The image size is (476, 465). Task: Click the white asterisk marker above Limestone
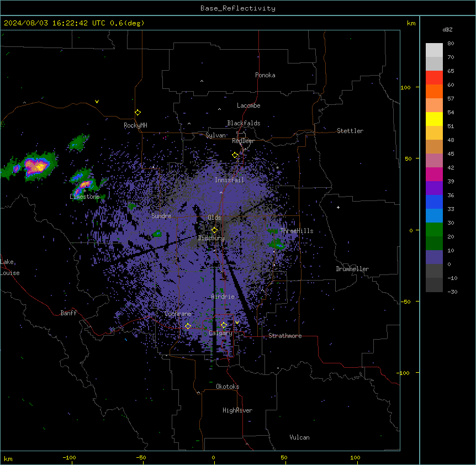85,191
